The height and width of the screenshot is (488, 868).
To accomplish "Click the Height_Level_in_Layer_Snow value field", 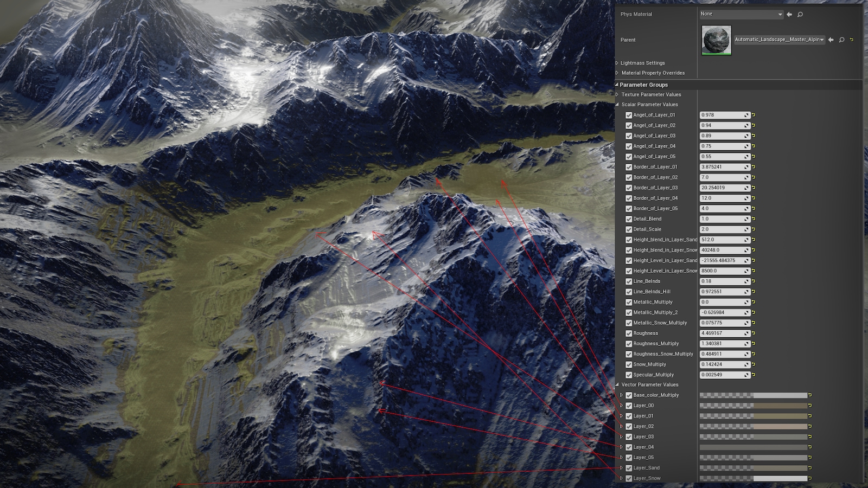I will click(722, 271).
